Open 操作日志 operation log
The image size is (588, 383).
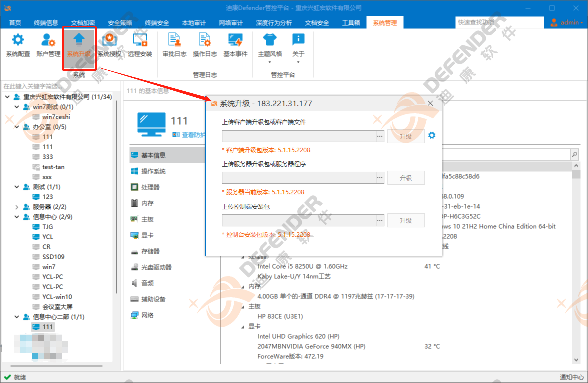[x=205, y=45]
